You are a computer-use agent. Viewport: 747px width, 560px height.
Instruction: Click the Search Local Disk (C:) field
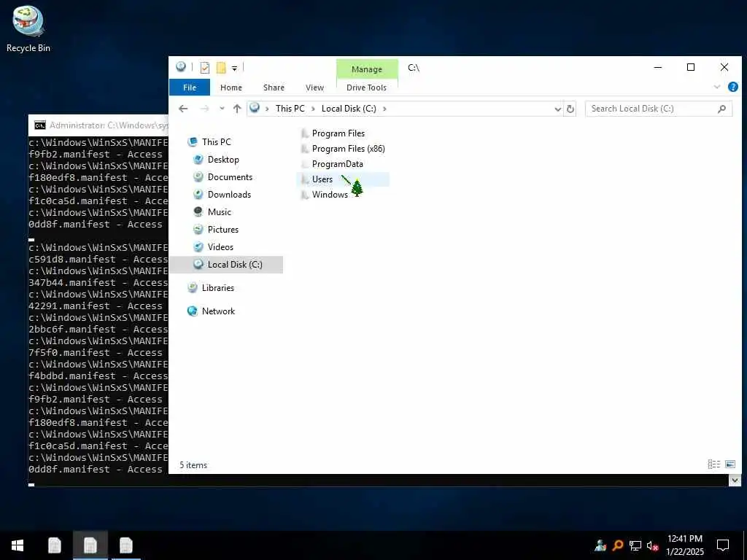click(659, 109)
